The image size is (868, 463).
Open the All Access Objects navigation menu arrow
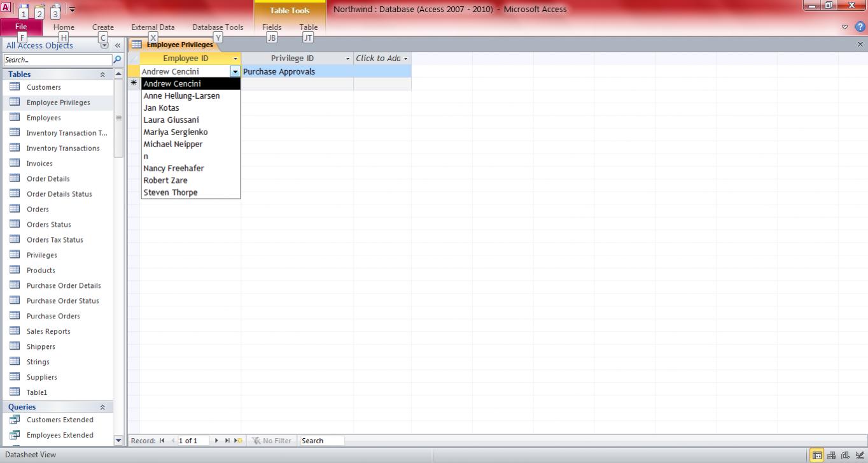[104, 45]
